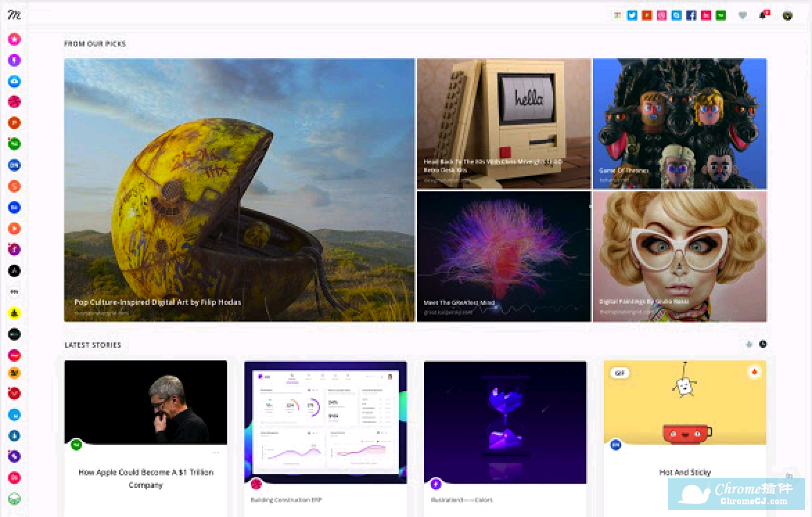
Task: Select the black Awwwards source in the sidebar
Action: [x=14, y=271]
